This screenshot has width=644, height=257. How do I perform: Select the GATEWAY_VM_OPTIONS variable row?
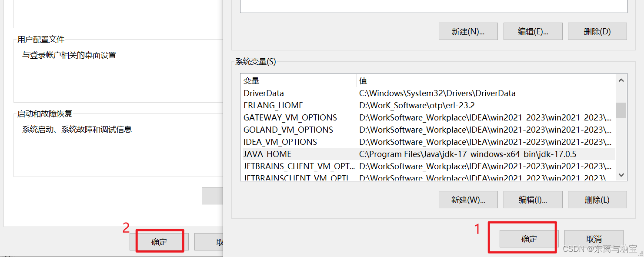428,117
